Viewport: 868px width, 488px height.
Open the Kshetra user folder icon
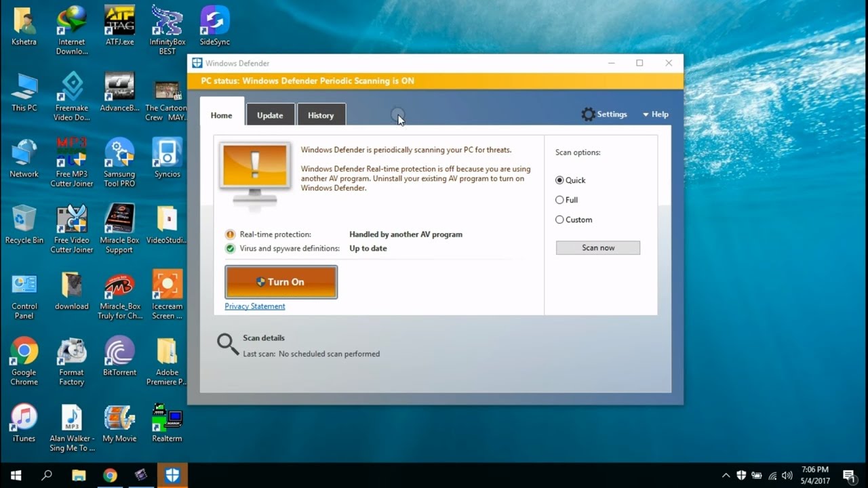pyautogui.click(x=24, y=26)
